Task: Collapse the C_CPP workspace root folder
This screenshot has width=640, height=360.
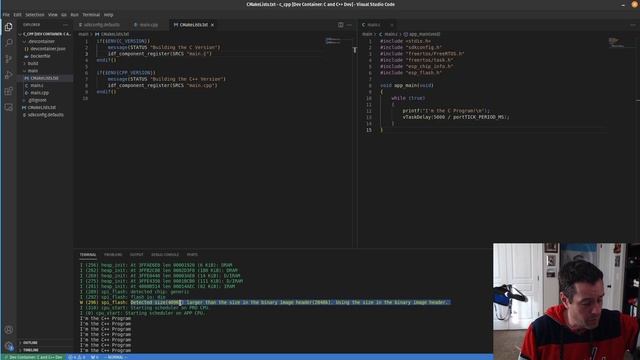Action: (46, 34)
